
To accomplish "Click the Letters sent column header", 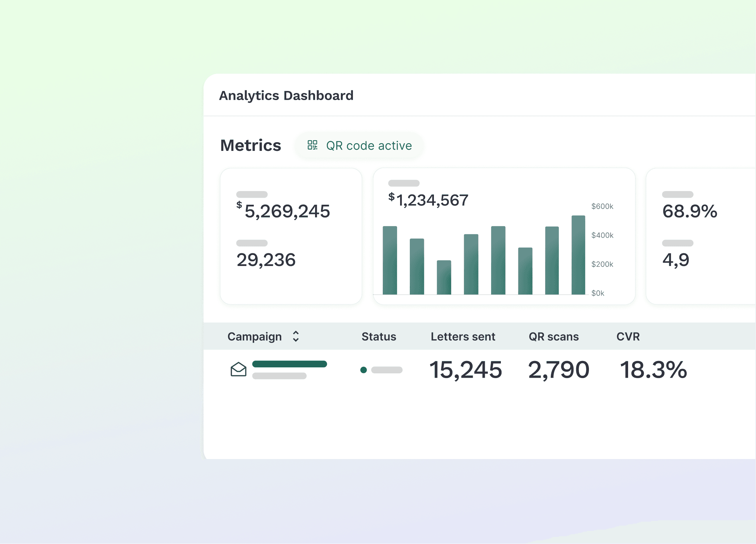I will 463,337.
